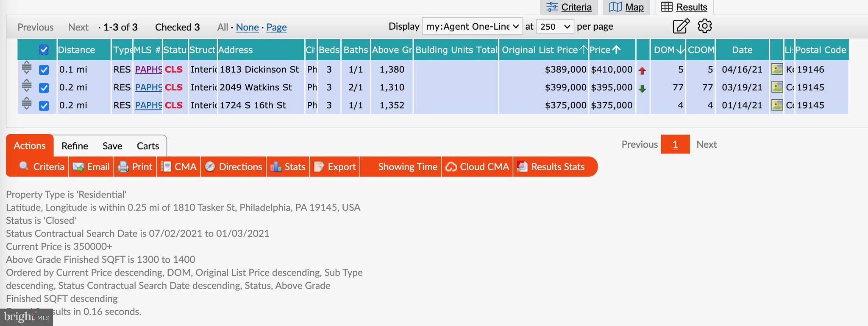Click the Criteria magnifier action button

[x=42, y=167]
